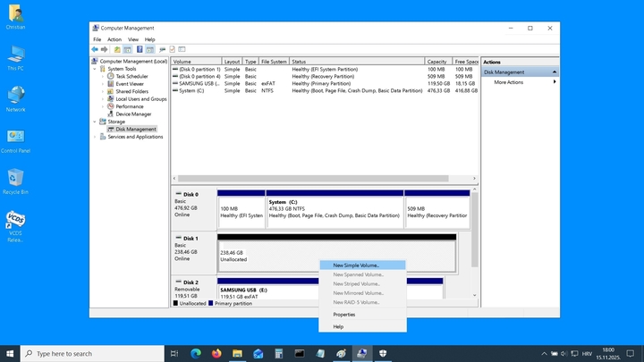The image size is (644, 362).
Task: Launch Firefox from the taskbar
Action: (216, 354)
